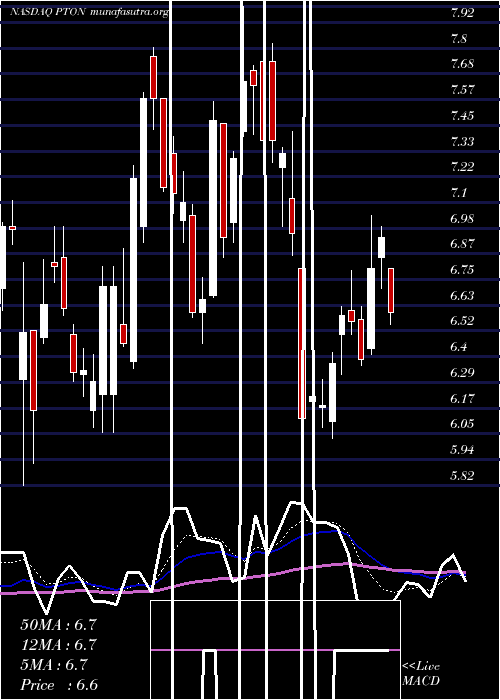This screenshot has height=700, width=500.
Task: Click the 5MA : 6.7 reading
Action: [x=54, y=665]
